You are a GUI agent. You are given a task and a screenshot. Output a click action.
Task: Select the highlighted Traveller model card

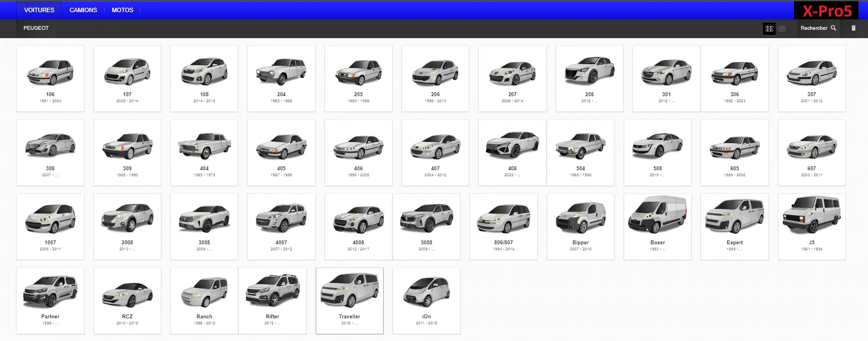point(349,301)
